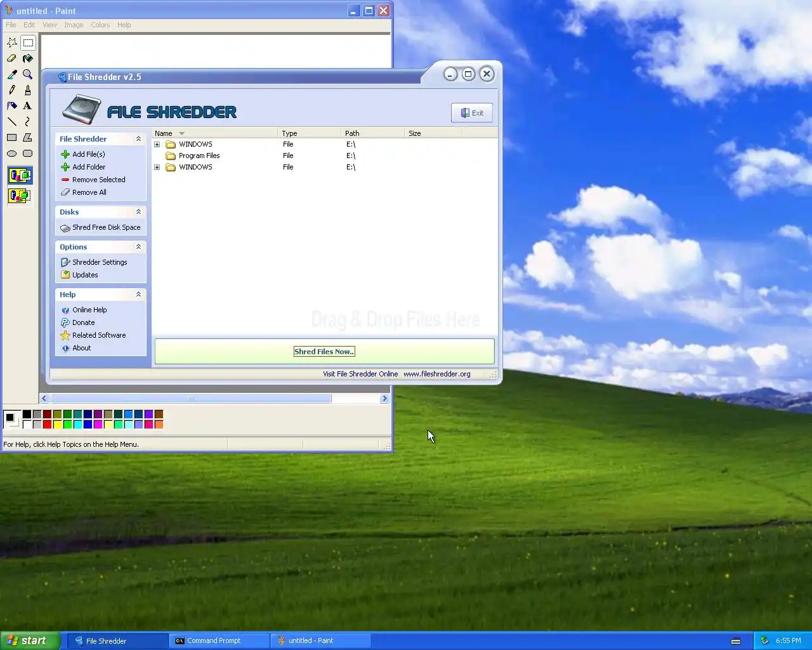The image size is (812, 650).
Task: Click the Exit button in File Shredder
Action: 472,113
